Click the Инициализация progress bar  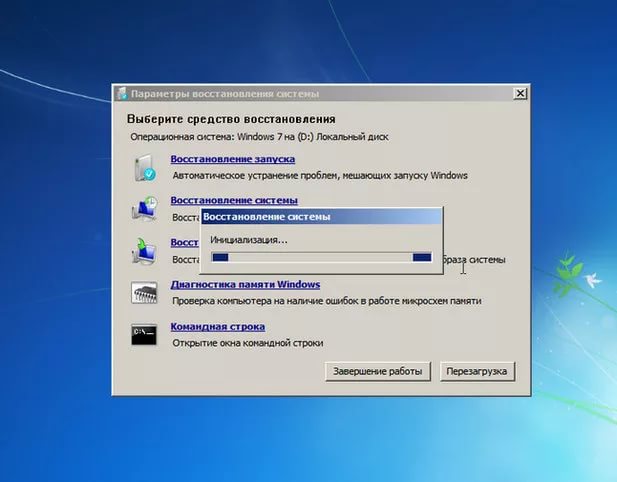click(321, 257)
